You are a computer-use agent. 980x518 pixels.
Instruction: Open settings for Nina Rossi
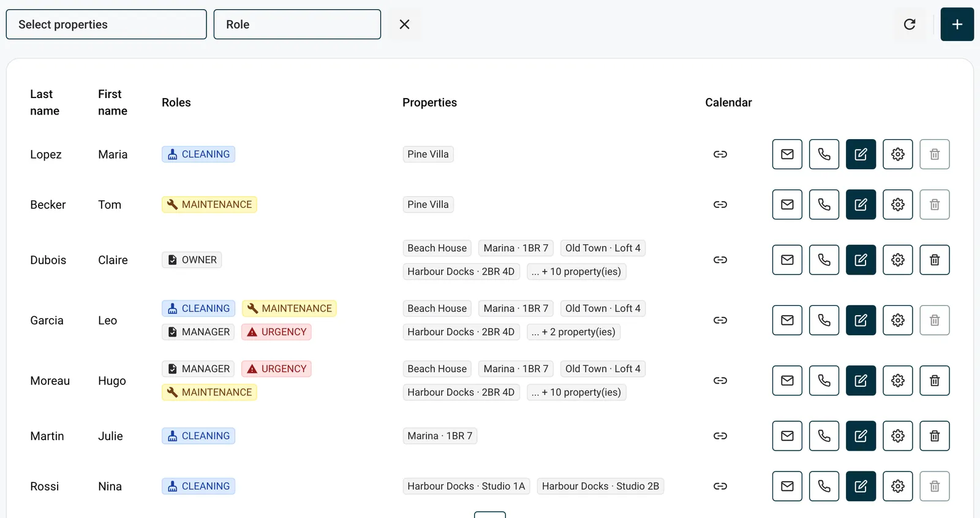897,486
